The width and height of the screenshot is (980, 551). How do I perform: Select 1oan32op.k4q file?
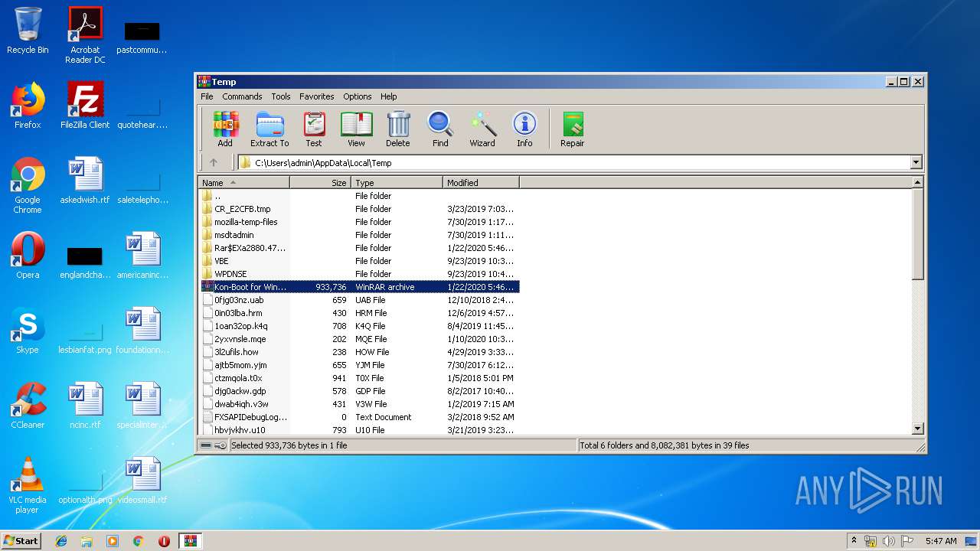click(x=360, y=326)
